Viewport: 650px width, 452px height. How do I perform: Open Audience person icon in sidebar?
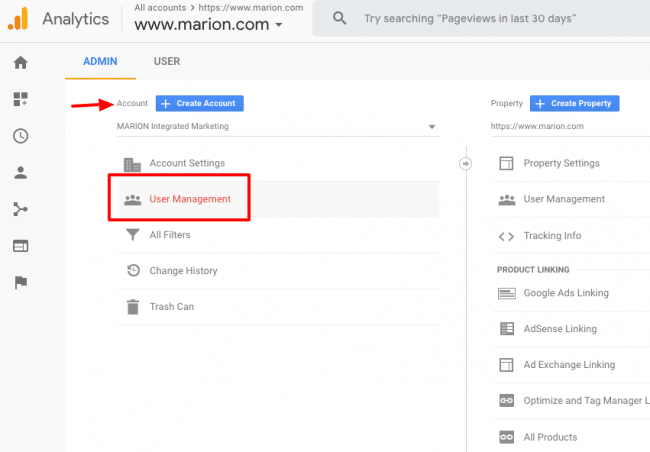tap(20, 172)
